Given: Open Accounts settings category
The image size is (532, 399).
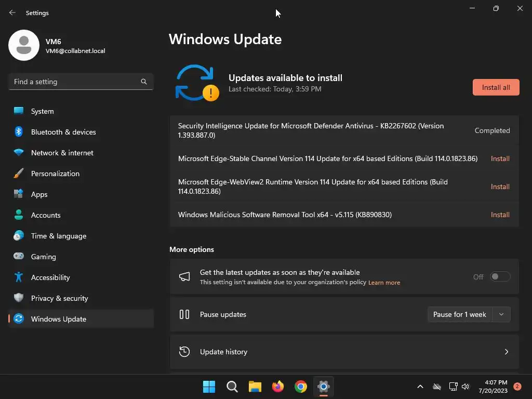Looking at the screenshot, I should click(x=81, y=215).
